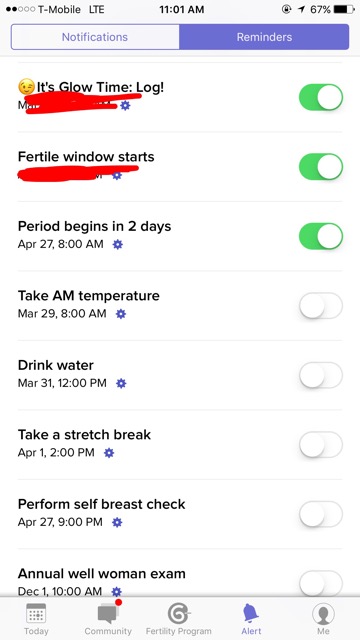
Task: Tap gear icon for Perform self breast check
Action: [x=117, y=522]
